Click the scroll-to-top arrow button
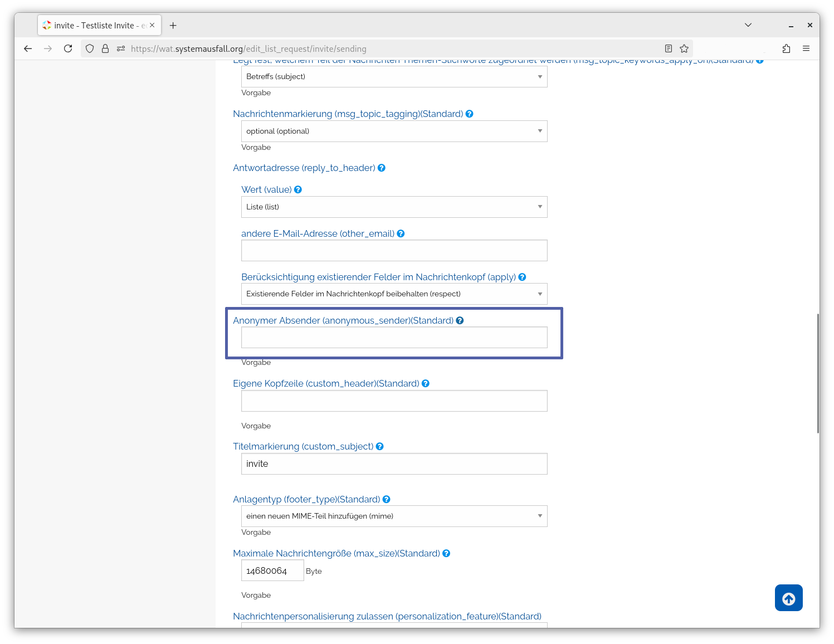 click(788, 598)
